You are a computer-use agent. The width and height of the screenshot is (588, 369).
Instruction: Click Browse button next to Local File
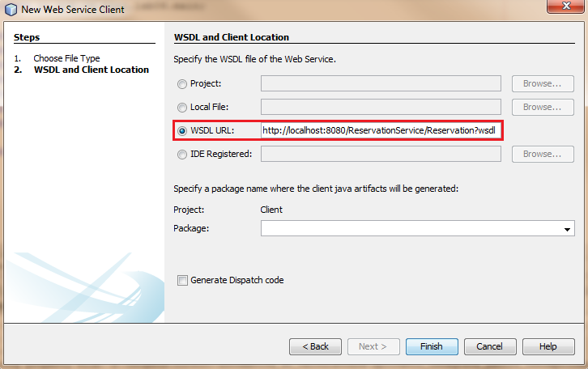[x=543, y=107]
